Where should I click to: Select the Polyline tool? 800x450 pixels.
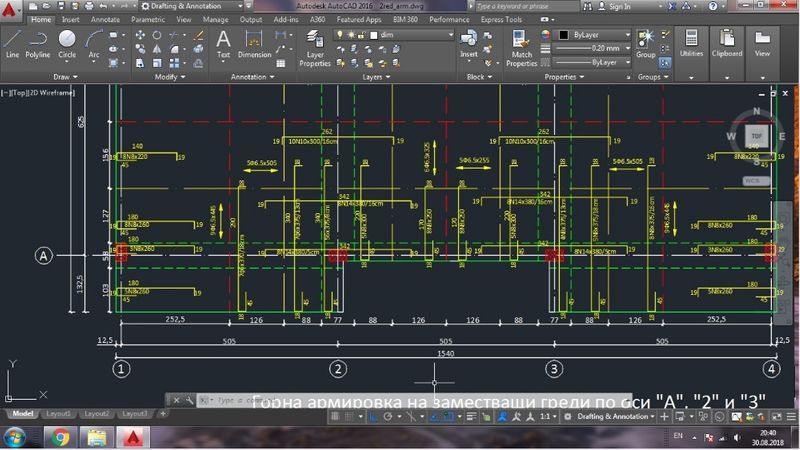[x=38, y=44]
